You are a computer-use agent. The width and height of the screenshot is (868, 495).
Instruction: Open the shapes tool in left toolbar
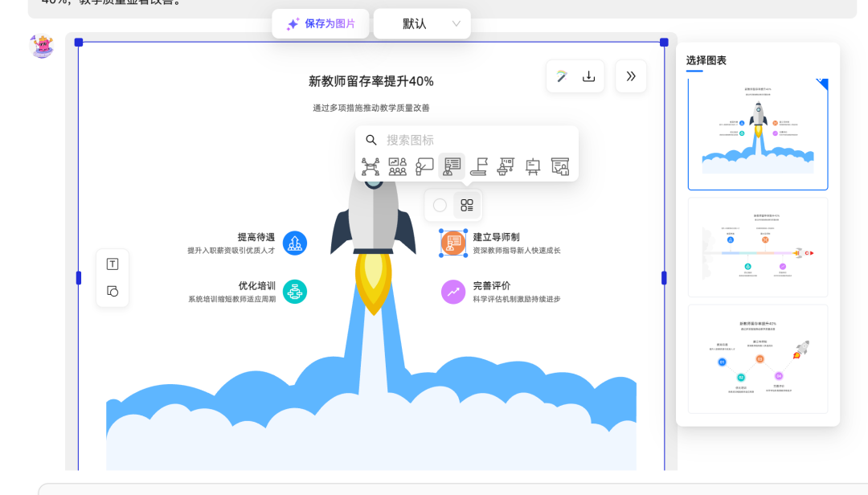113,291
